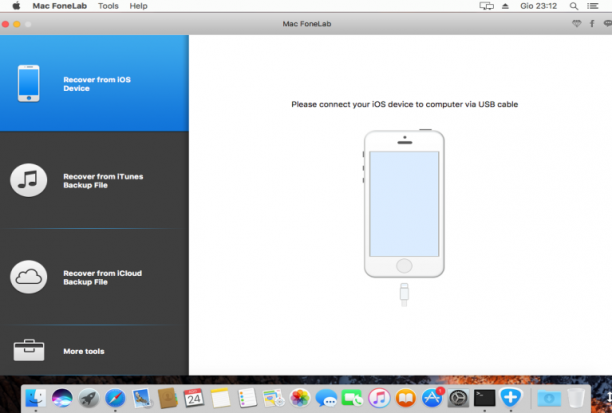Open the Tools menu
Screen dimensions: 612x413
(x=108, y=6)
